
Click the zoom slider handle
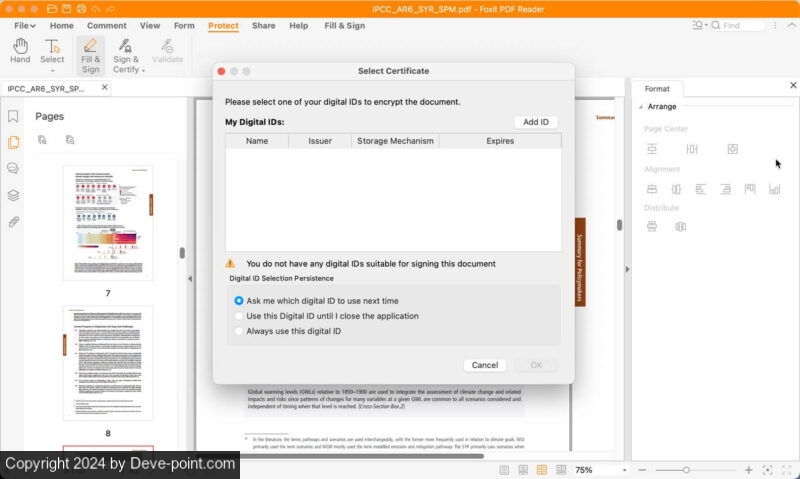pos(686,469)
